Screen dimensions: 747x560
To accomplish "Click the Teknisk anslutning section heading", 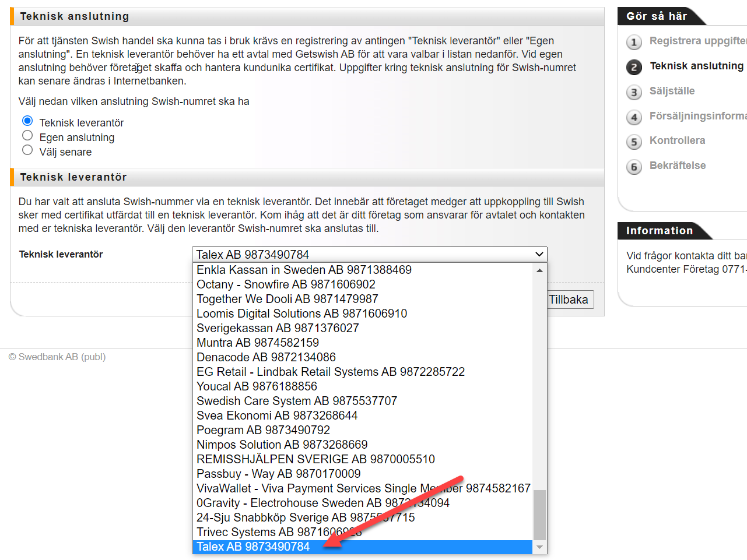I will click(x=75, y=16).
